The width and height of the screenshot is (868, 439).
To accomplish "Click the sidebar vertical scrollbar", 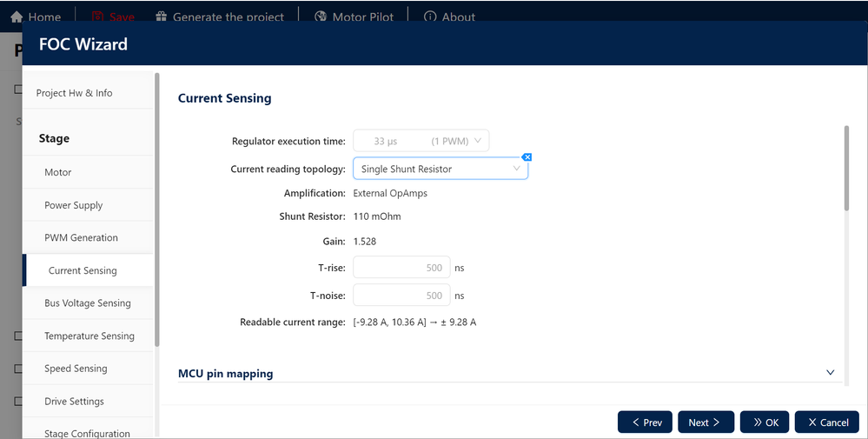I will coord(157,210).
